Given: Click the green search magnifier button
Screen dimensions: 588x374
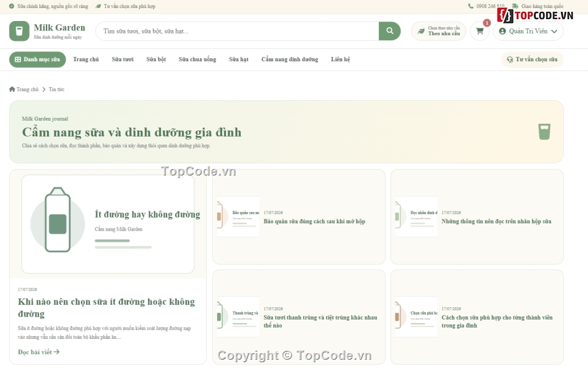Looking at the screenshot, I should coord(389,31).
